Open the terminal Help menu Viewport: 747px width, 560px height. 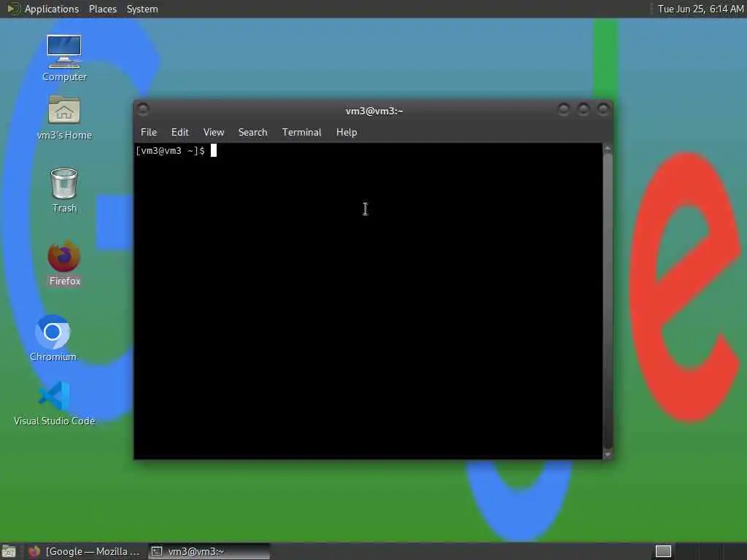(347, 133)
